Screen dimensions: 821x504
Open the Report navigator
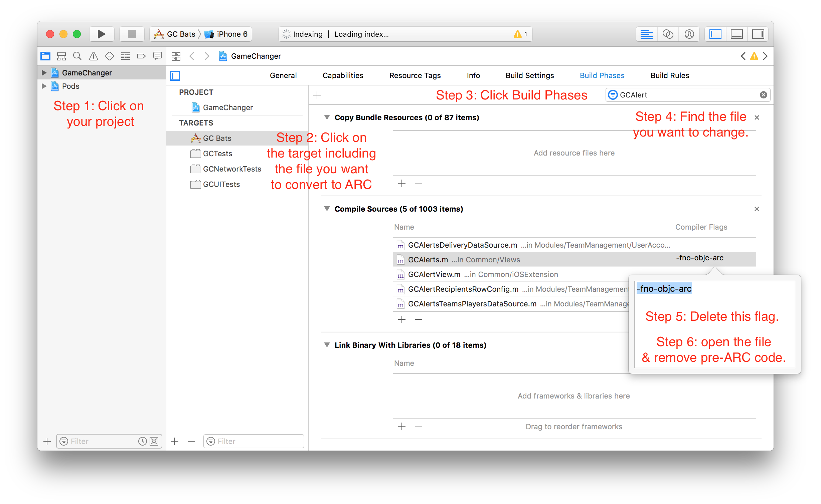157,56
